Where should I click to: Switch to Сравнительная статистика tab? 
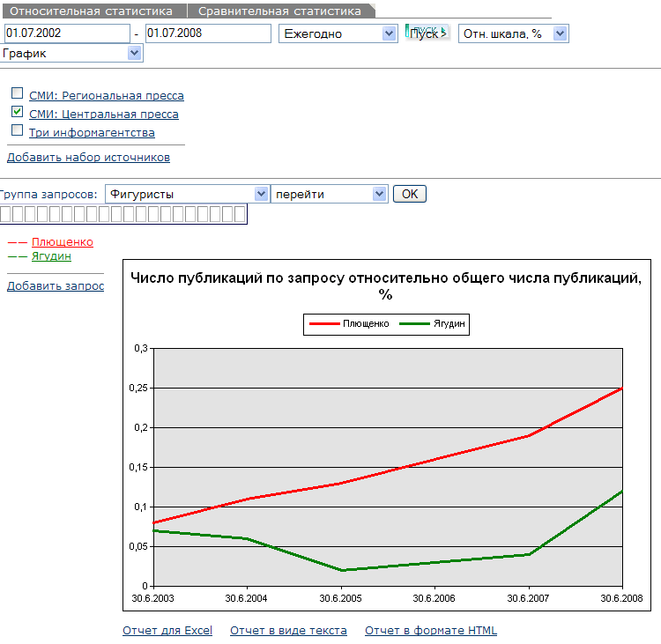tap(279, 11)
